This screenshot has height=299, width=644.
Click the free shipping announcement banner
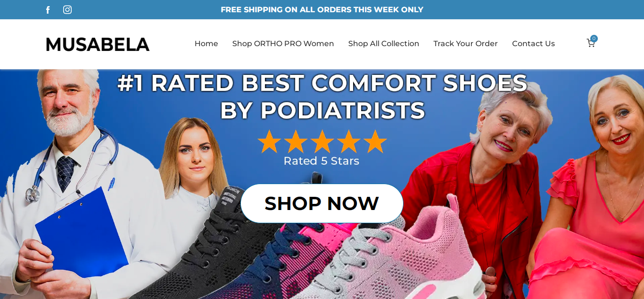click(322, 9)
